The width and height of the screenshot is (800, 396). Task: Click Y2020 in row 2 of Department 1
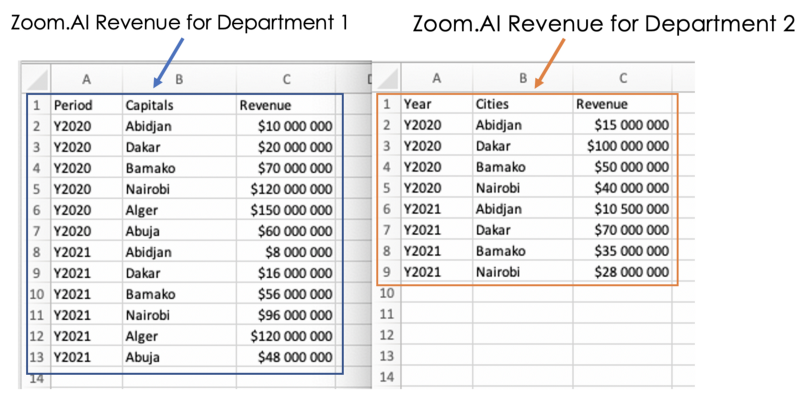click(86, 126)
